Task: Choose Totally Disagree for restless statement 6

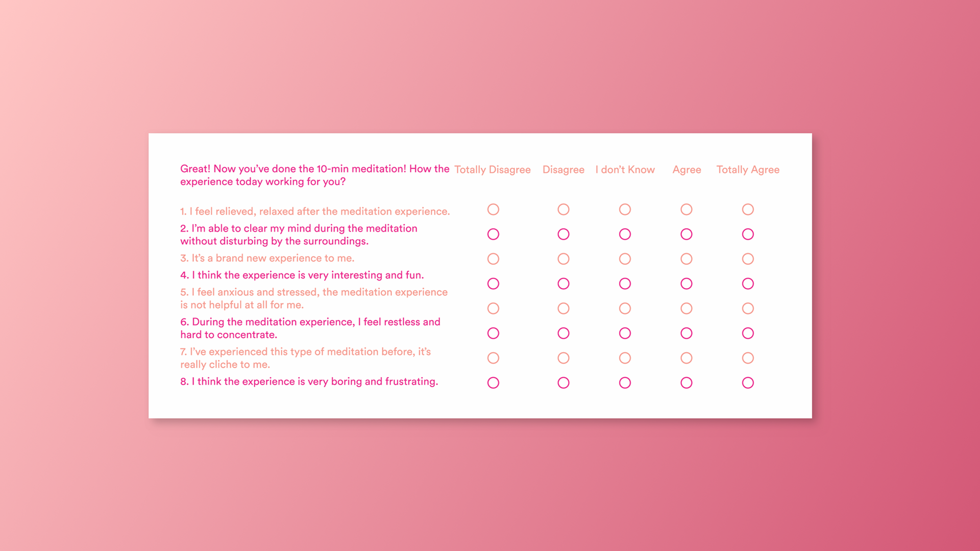Action: [493, 333]
